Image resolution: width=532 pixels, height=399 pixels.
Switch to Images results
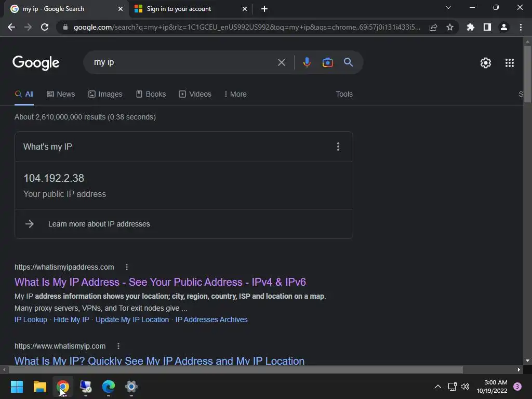tap(105, 94)
